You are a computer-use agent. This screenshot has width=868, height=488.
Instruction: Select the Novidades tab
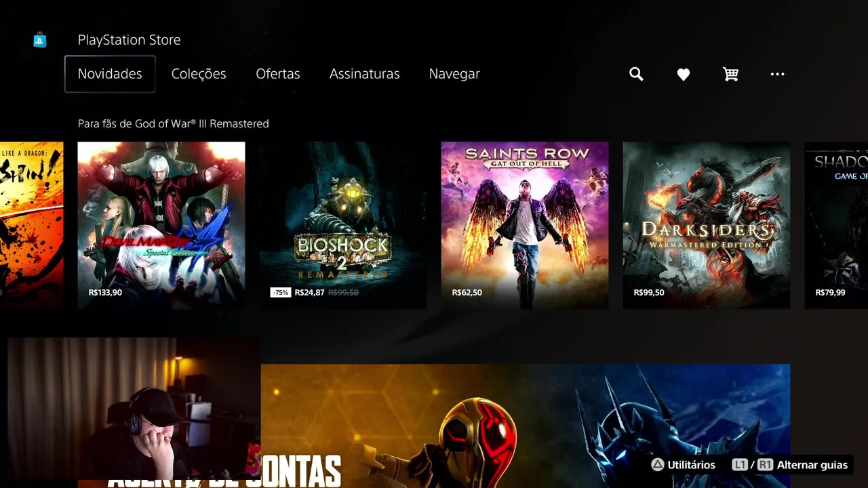[x=110, y=74]
